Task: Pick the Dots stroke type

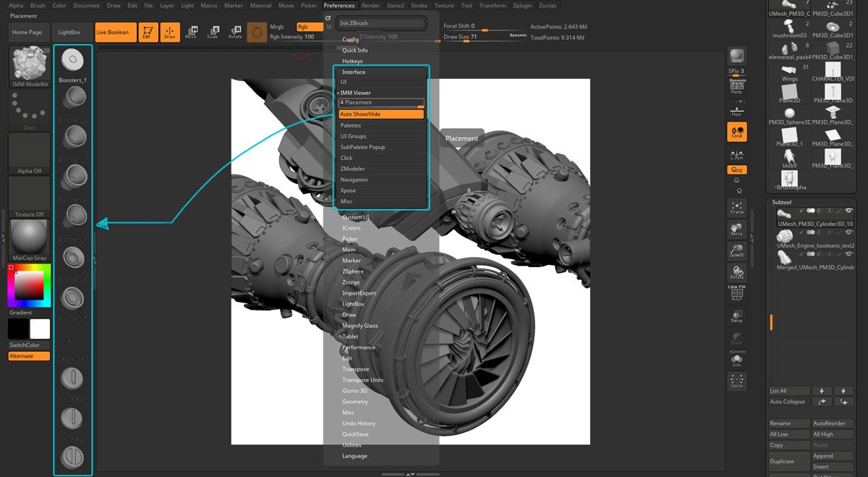Action: tap(30, 111)
